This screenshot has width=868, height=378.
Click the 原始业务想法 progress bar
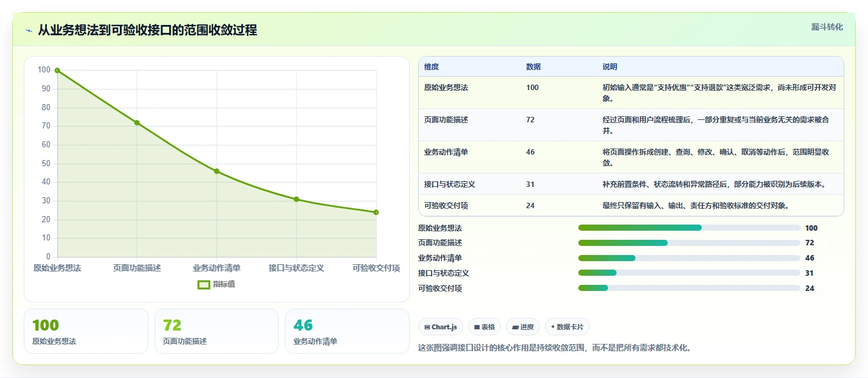[689, 228]
